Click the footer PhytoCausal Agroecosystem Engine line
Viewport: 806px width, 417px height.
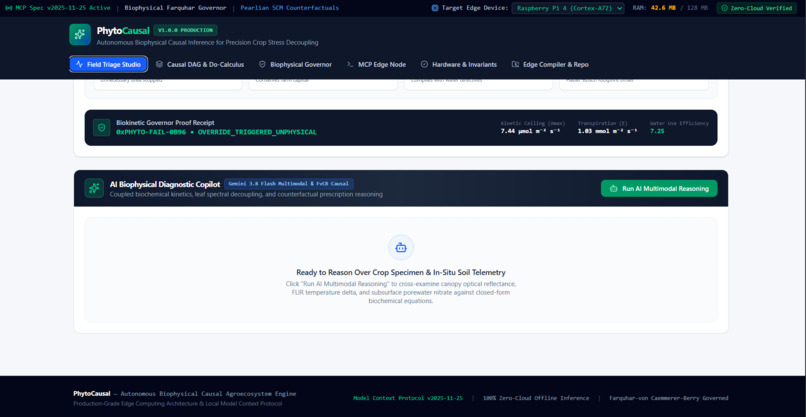(185, 394)
